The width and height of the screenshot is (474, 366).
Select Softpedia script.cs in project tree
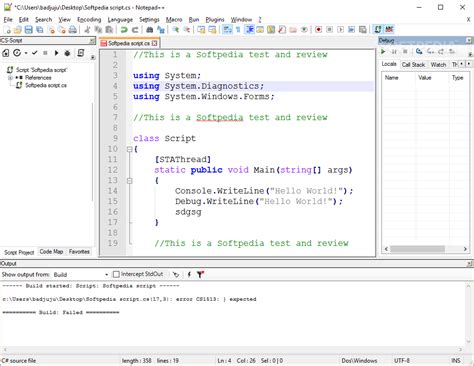[x=46, y=85]
